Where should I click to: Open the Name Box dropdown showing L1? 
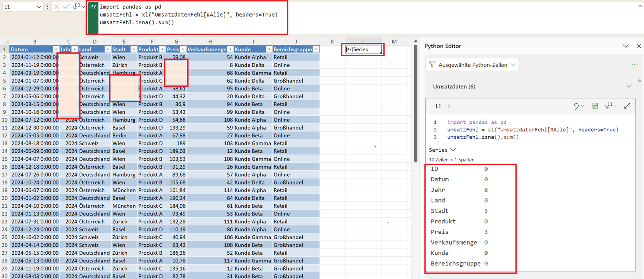pyautogui.click(x=39, y=7)
